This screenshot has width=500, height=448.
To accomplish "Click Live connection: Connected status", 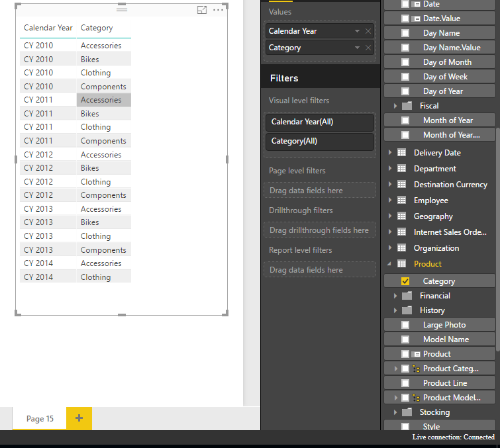I will [453, 437].
